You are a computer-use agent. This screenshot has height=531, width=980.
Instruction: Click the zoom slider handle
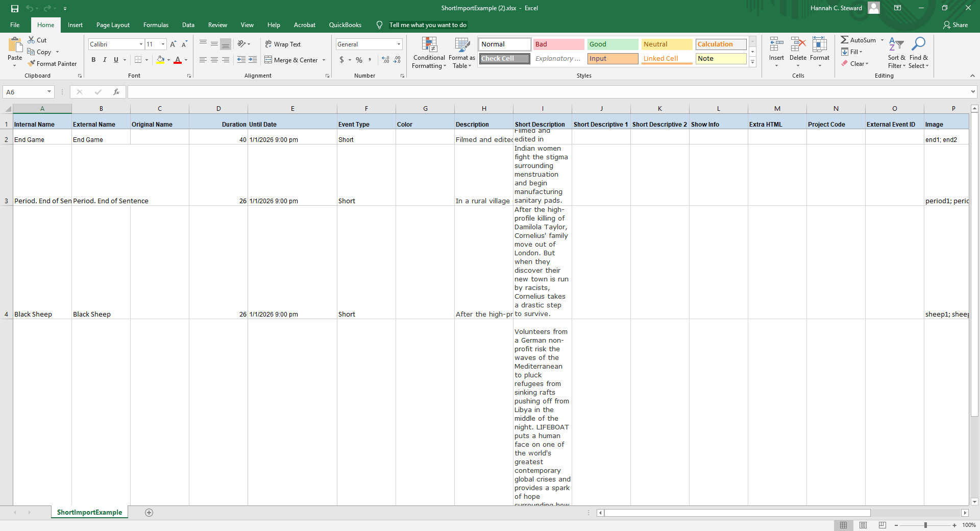click(x=925, y=525)
